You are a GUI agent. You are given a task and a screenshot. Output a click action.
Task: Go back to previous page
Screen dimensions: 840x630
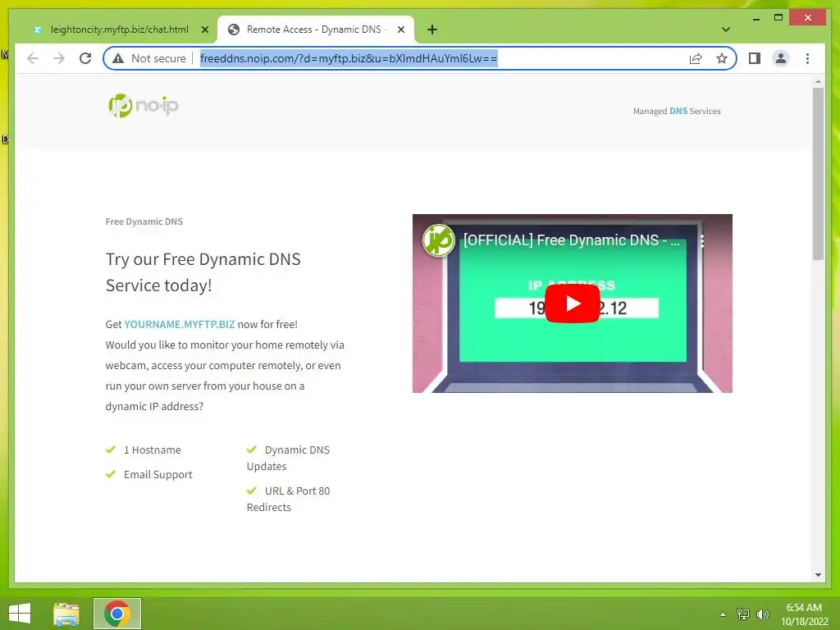(33, 58)
